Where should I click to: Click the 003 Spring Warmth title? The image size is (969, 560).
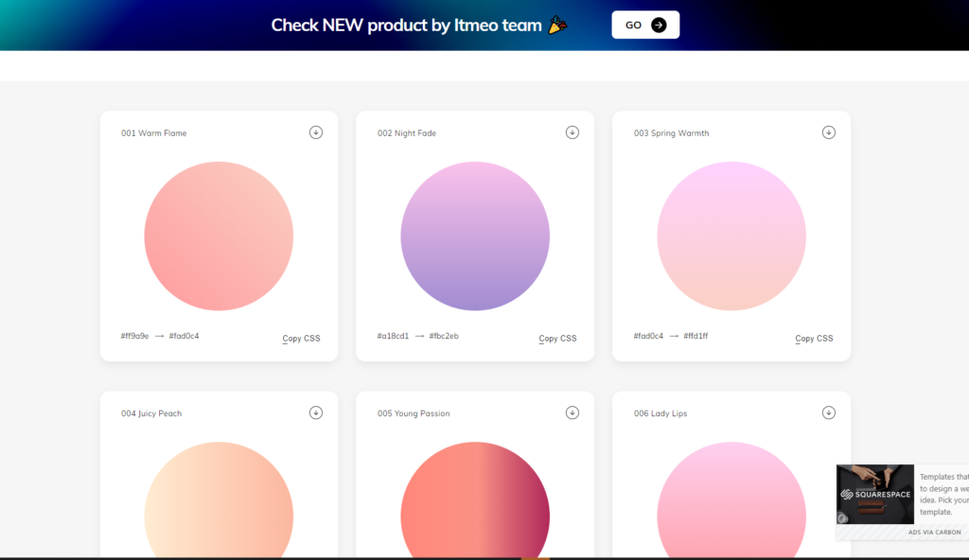671,132
